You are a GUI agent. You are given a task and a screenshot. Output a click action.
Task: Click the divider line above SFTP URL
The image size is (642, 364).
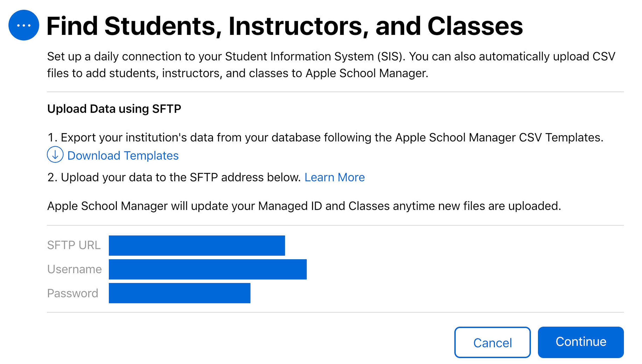click(335, 225)
